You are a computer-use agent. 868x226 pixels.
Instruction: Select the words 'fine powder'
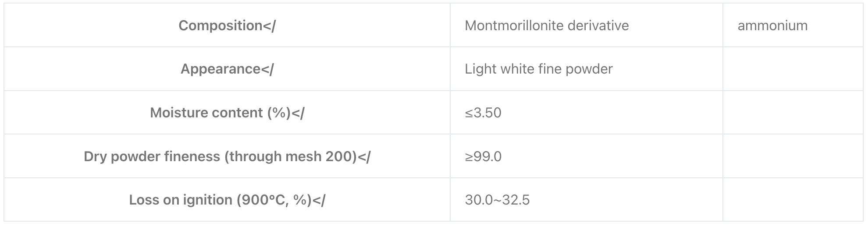pyautogui.click(x=572, y=69)
